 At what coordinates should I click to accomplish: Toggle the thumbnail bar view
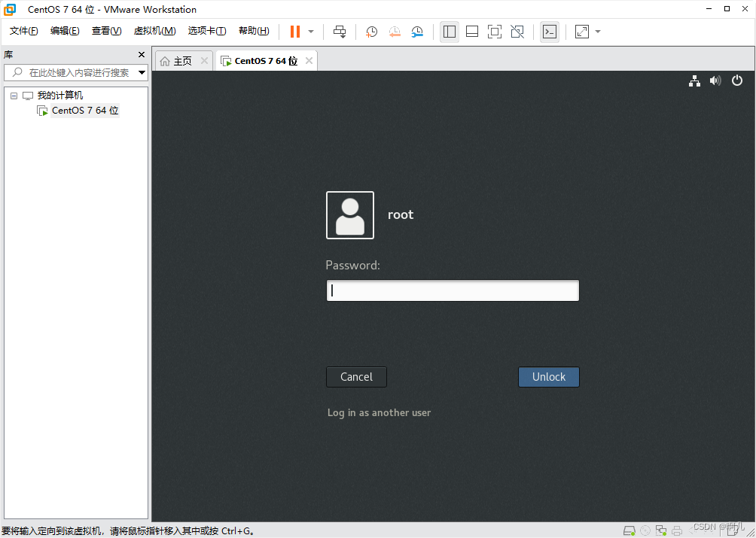pyautogui.click(x=472, y=32)
